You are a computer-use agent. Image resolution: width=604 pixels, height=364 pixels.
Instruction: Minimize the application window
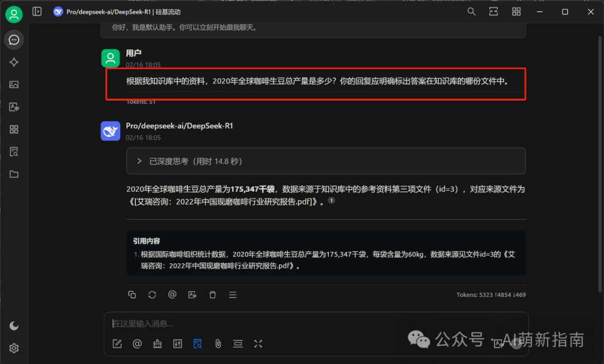tap(540, 12)
